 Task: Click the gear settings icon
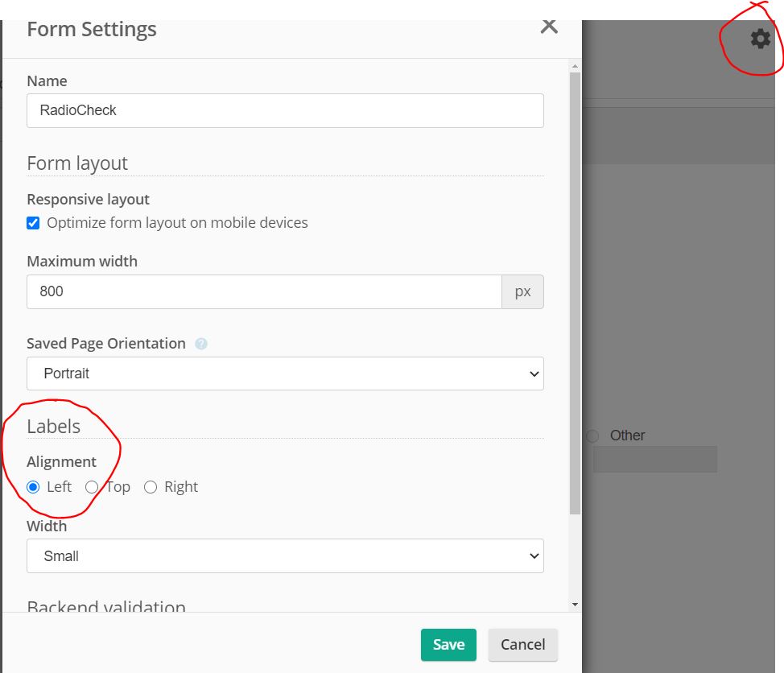tap(760, 39)
